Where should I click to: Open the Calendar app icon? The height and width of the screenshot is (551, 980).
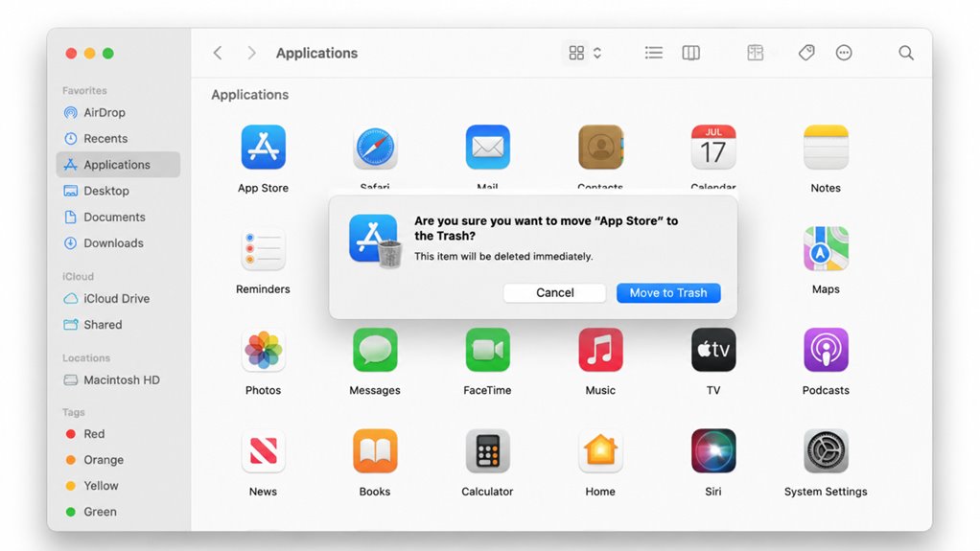[x=713, y=148]
